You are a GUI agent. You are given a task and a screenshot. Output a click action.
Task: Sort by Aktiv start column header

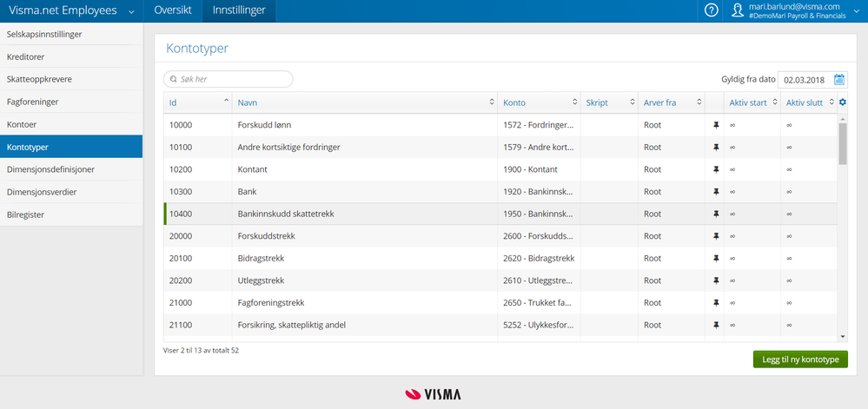click(x=752, y=102)
